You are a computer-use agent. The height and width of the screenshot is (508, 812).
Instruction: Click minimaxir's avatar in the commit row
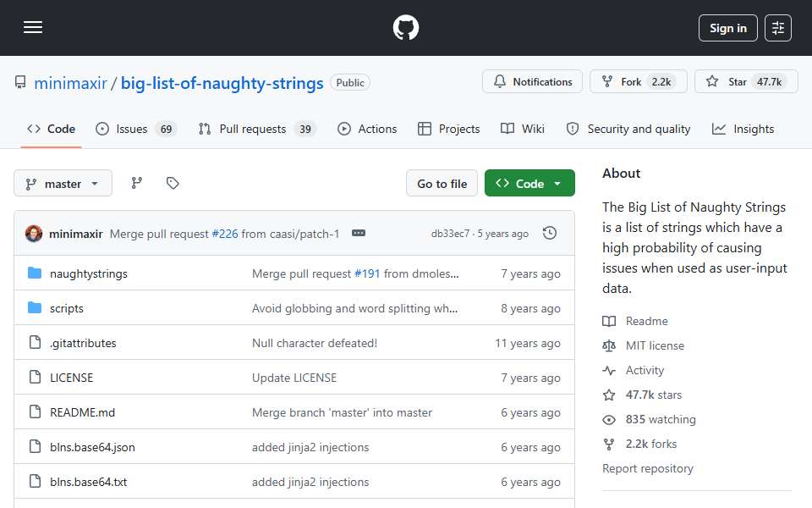34,234
